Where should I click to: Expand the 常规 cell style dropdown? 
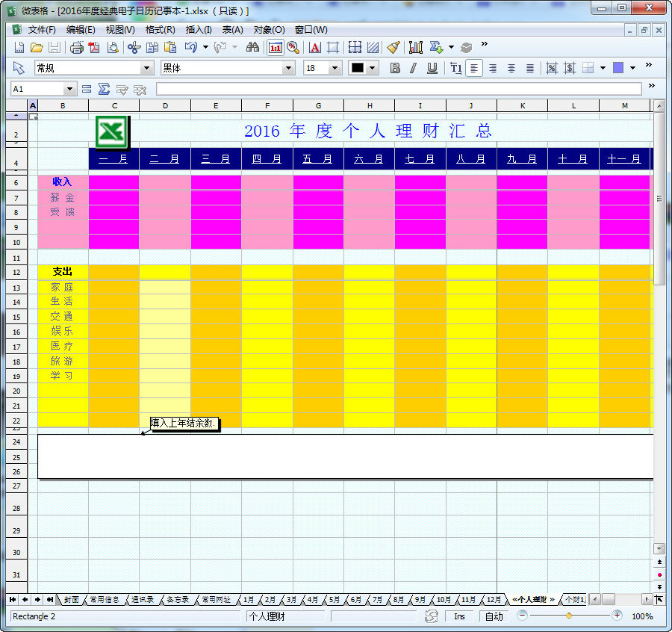[x=146, y=68]
